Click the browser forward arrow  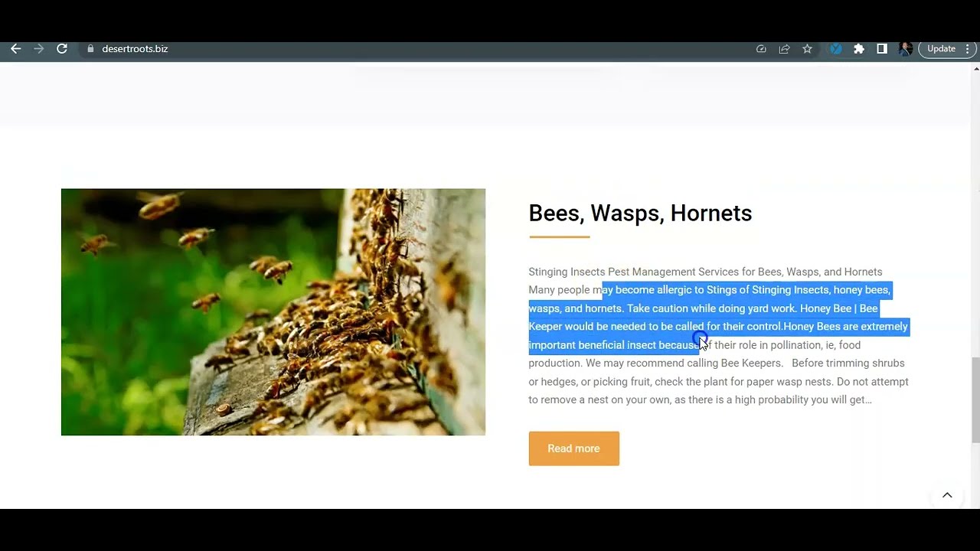pyautogui.click(x=38, y=49)
